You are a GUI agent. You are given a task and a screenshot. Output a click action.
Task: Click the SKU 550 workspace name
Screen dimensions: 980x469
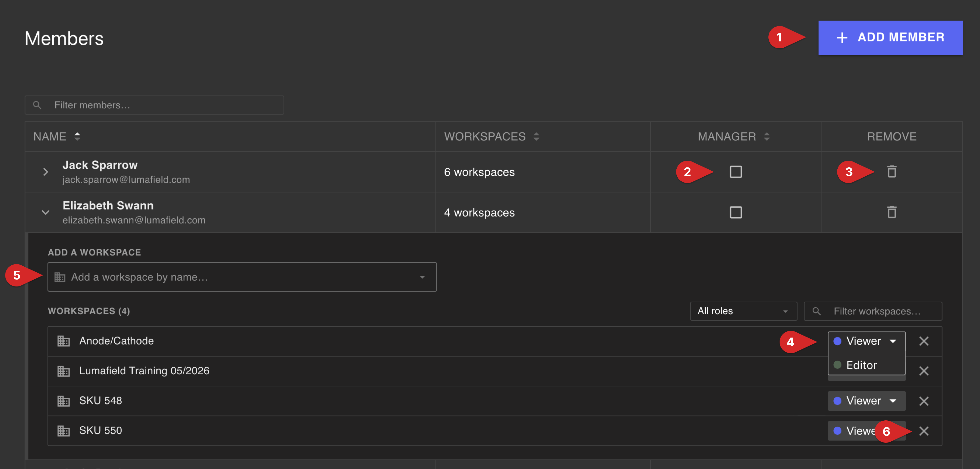(100, 431)
